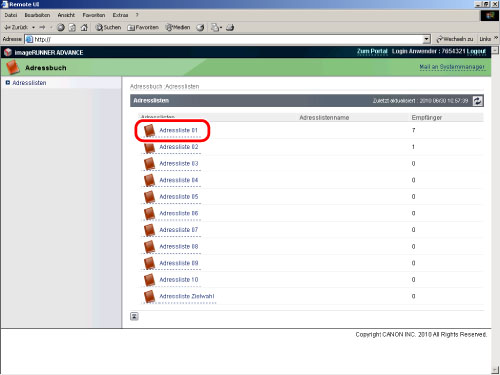Image resolution: width=500 pixels, height=375 pixels.
Task: Open the Extras menu
Action: pyautogui.click(x=120, y=15)
